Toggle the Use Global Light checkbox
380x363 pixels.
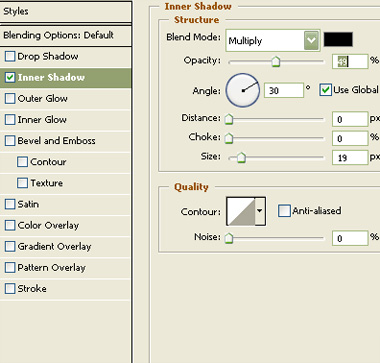tap(325, 90)
